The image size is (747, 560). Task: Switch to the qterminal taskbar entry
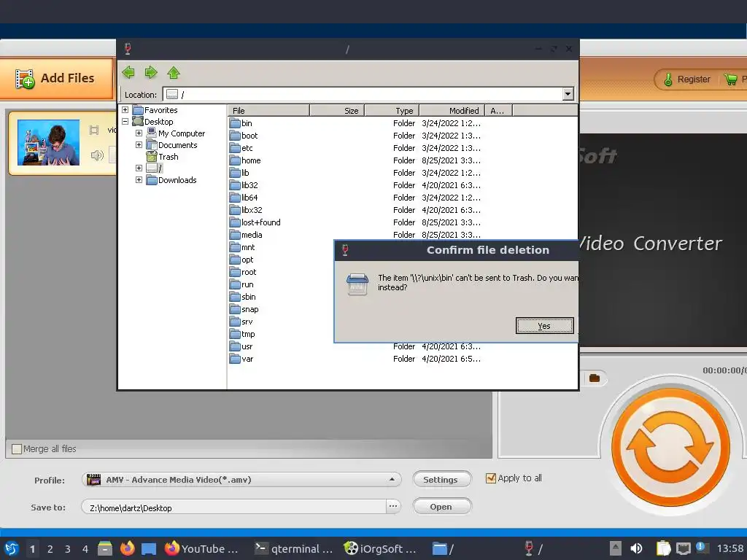294,549
